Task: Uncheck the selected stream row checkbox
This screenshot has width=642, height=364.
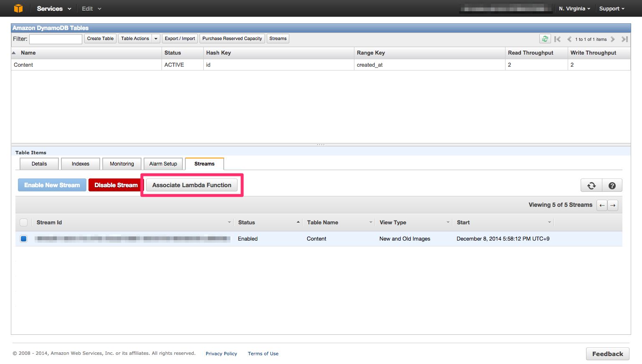Action: click(23, 238)
